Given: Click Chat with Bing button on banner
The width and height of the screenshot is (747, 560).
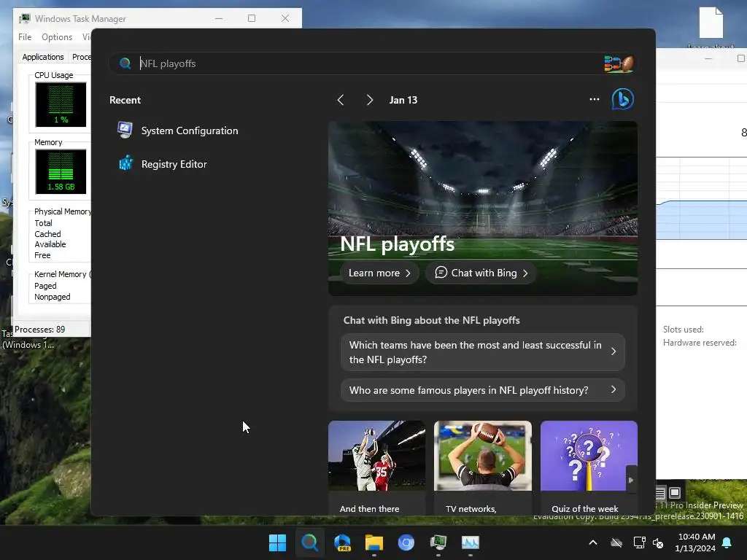Looking at the screenshot, I should click(x=481, y=273).
